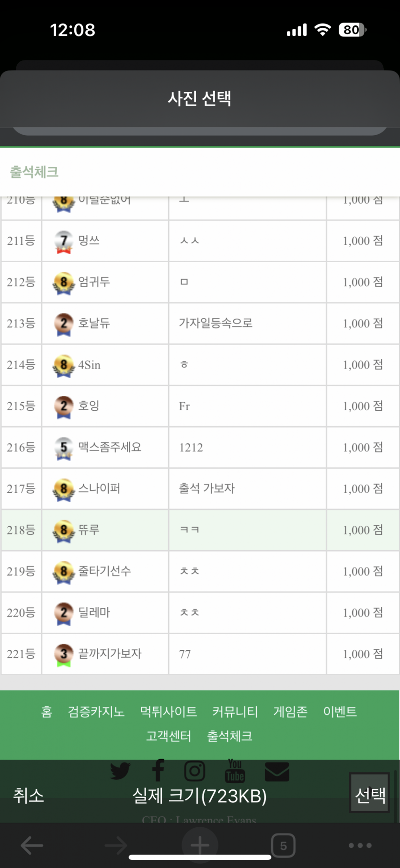Screen dimensions: 400x868
Task: Tap the 선택 button
Action: click(369, 796)
